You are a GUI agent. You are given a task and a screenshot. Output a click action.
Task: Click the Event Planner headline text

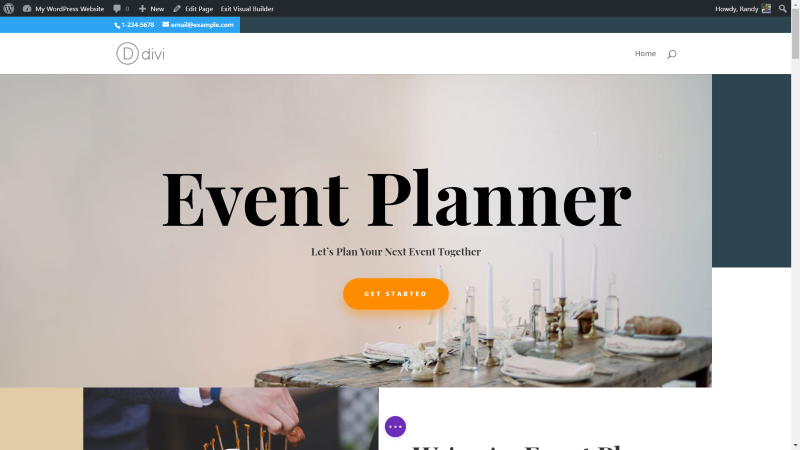(x=396, y=198)
